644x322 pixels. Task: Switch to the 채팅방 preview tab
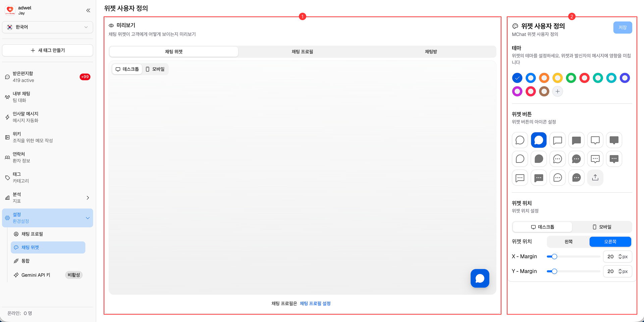click(431, 52)
